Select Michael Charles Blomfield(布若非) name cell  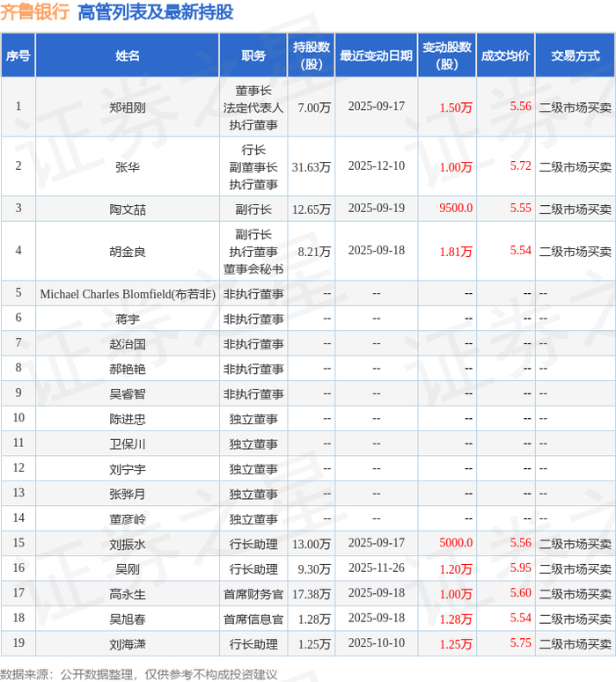pos(128,294)
